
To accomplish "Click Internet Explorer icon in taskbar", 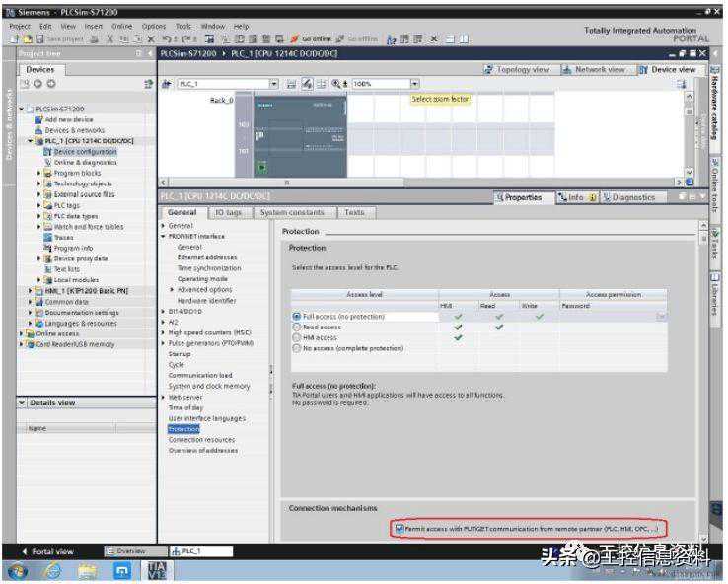I will [51, 570].
